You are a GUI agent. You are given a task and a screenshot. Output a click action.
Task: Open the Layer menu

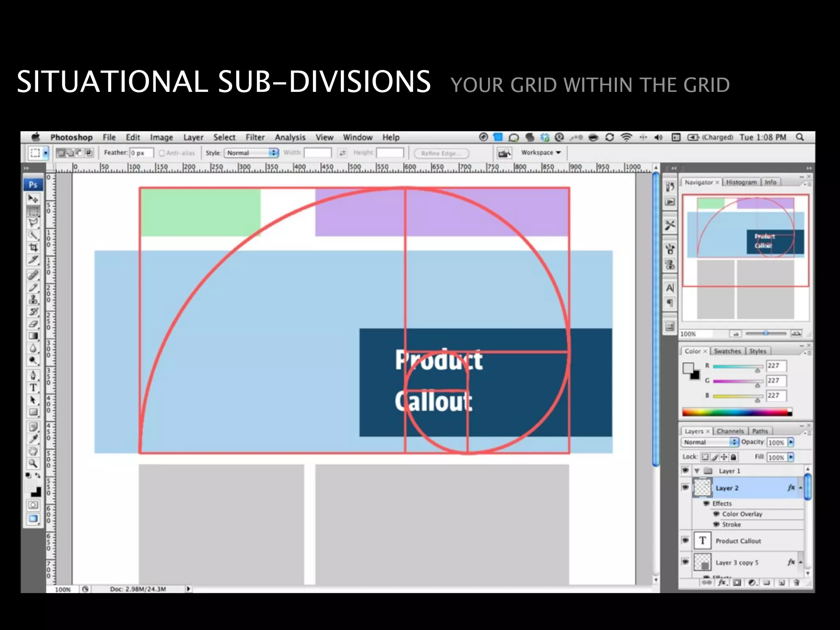click(x=193, y=137)
